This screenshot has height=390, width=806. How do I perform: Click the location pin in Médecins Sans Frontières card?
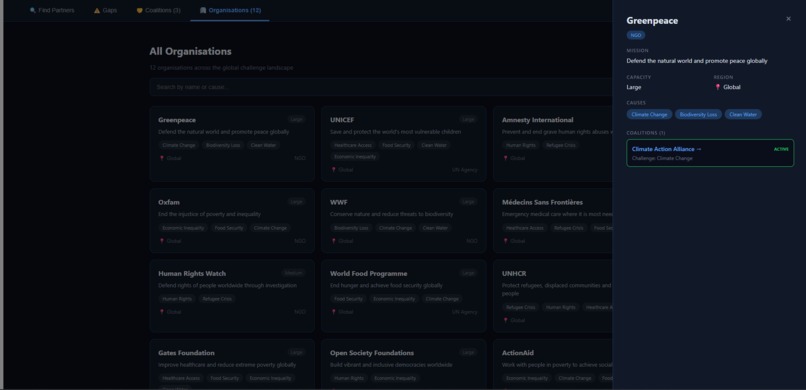[505, 241]
